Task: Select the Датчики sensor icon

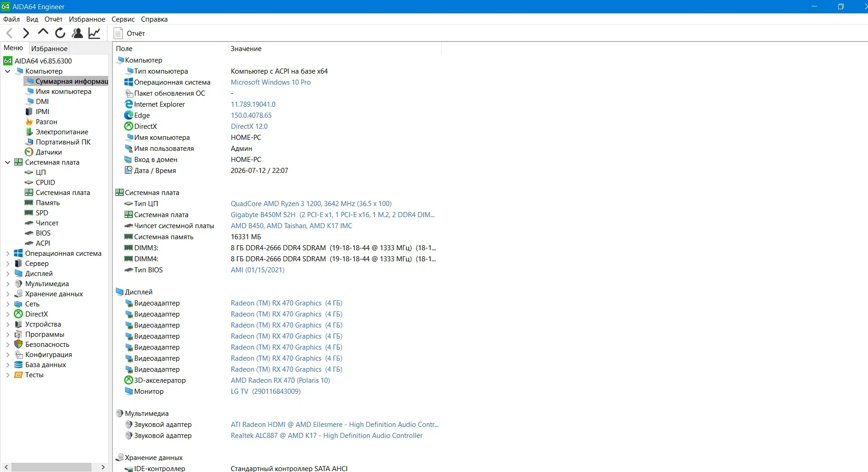Action: pos(29,152)
